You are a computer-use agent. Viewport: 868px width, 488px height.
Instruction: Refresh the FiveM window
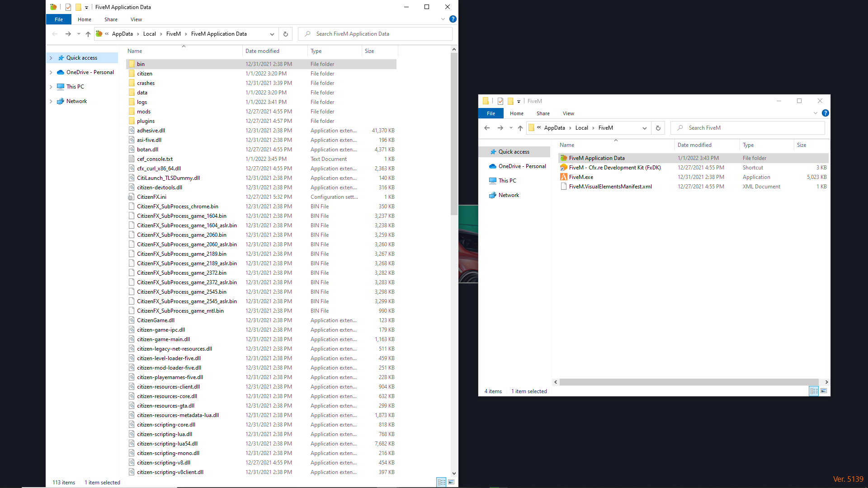click(x=658, y=128)
